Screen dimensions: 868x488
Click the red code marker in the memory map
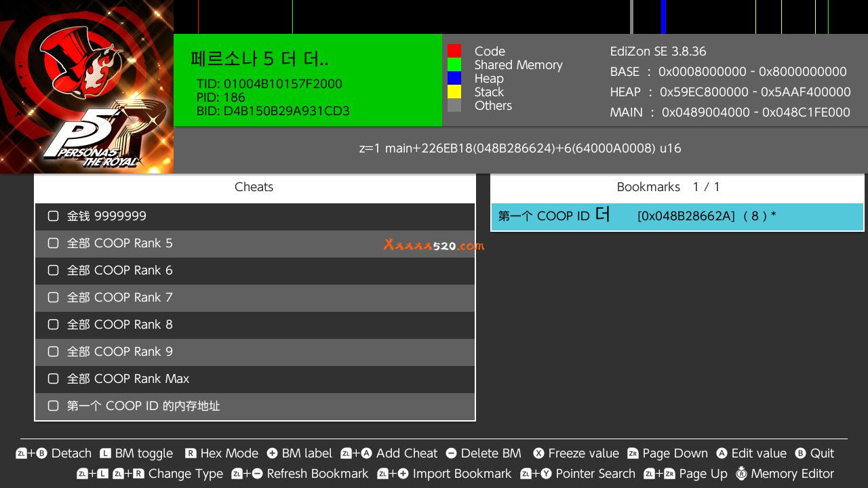pos(198,17)
